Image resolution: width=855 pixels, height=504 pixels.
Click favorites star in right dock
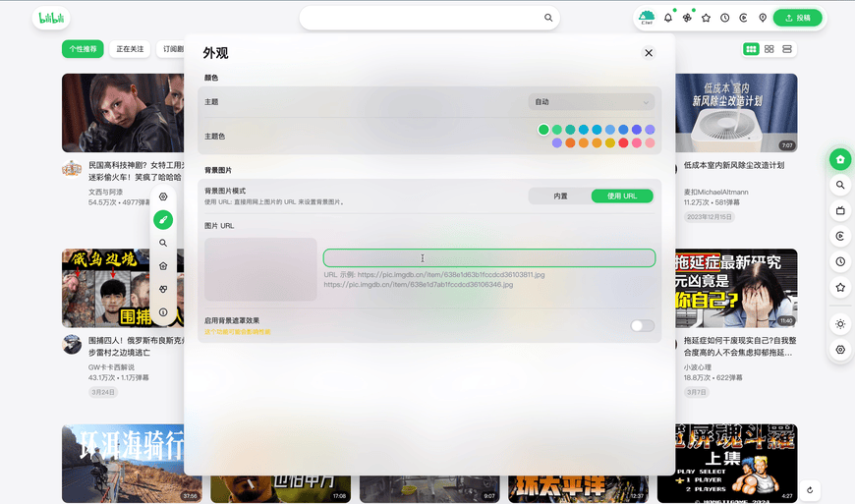point(840,287)
